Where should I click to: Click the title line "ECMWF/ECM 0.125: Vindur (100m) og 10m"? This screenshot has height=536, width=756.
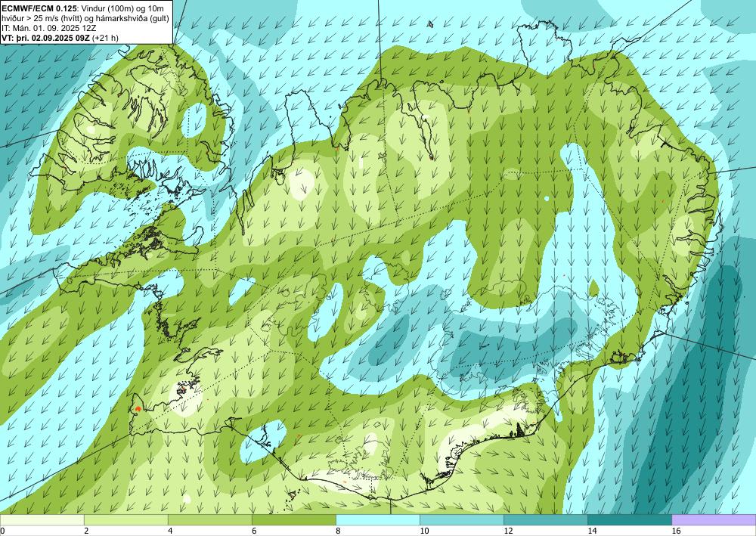[x=82, y=8]
